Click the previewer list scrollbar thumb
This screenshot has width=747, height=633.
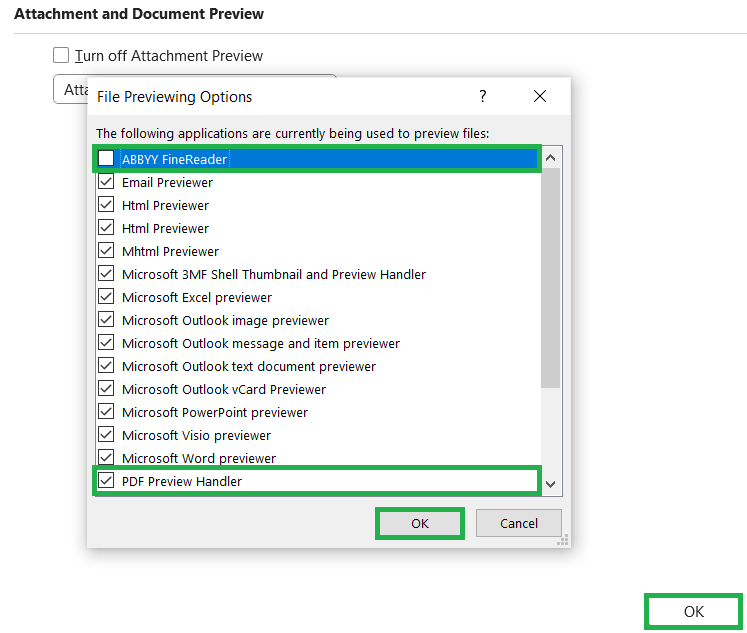551,278
